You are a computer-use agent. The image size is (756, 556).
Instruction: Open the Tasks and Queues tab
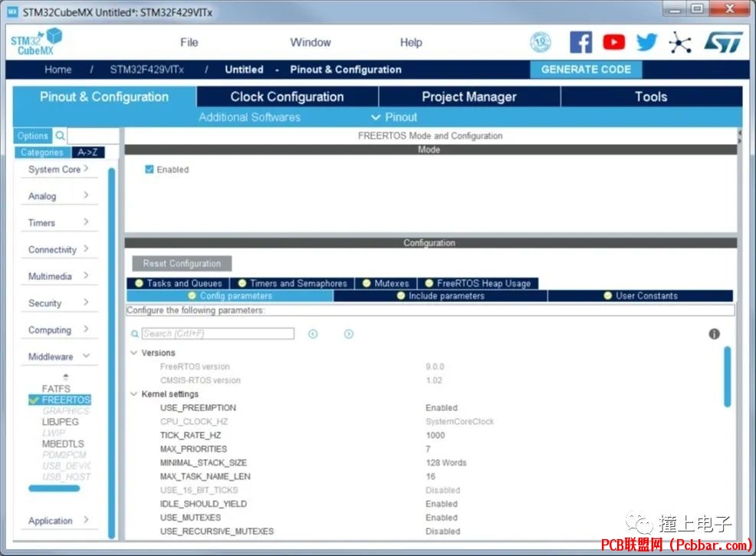coord(179,283)
